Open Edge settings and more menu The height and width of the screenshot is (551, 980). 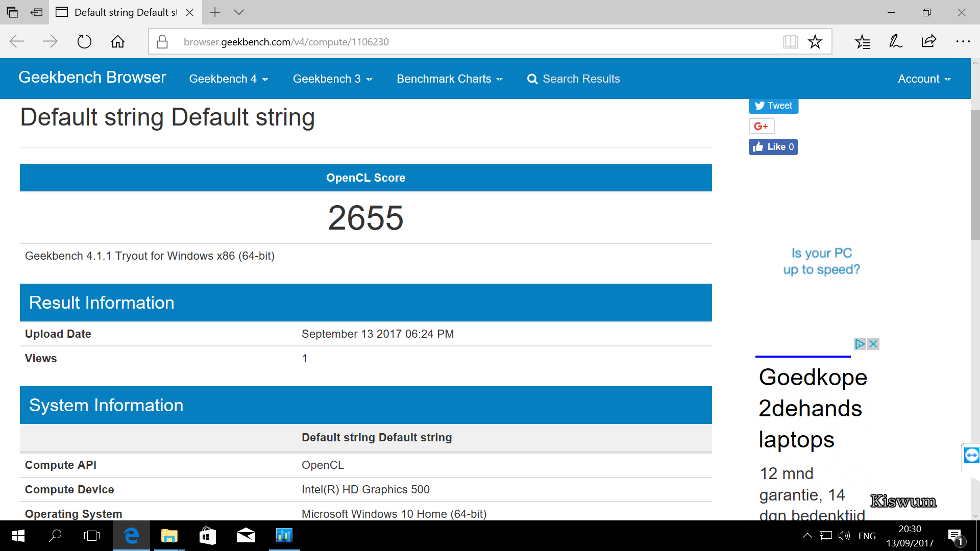pos(963,41)
